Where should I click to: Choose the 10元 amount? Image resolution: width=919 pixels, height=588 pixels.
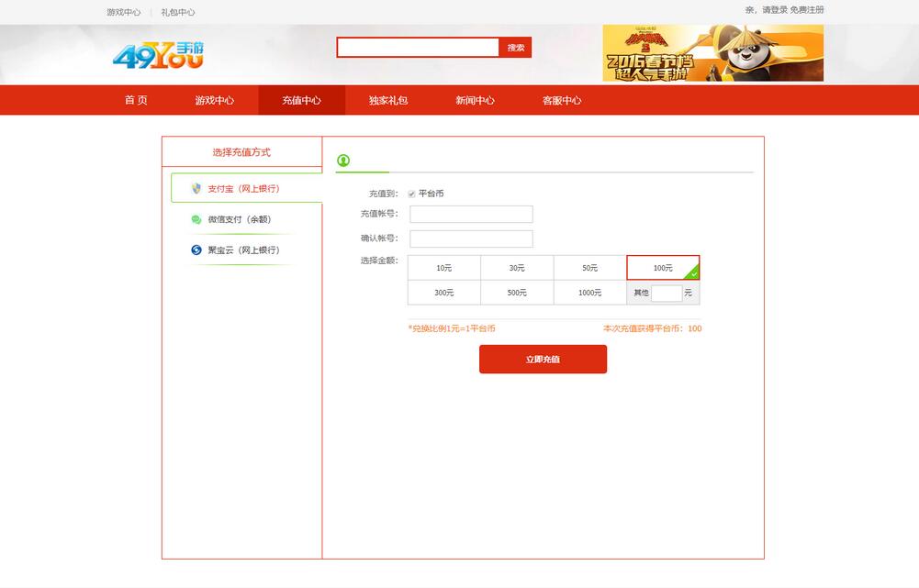[444, 268]
